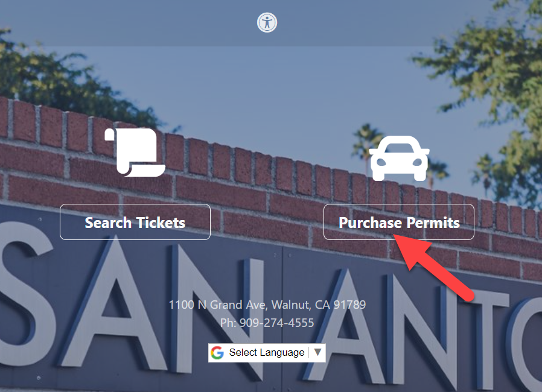Select the address 1100 N Grand Ave text
This screenshot has height=392, width=542.
[217, 305]
